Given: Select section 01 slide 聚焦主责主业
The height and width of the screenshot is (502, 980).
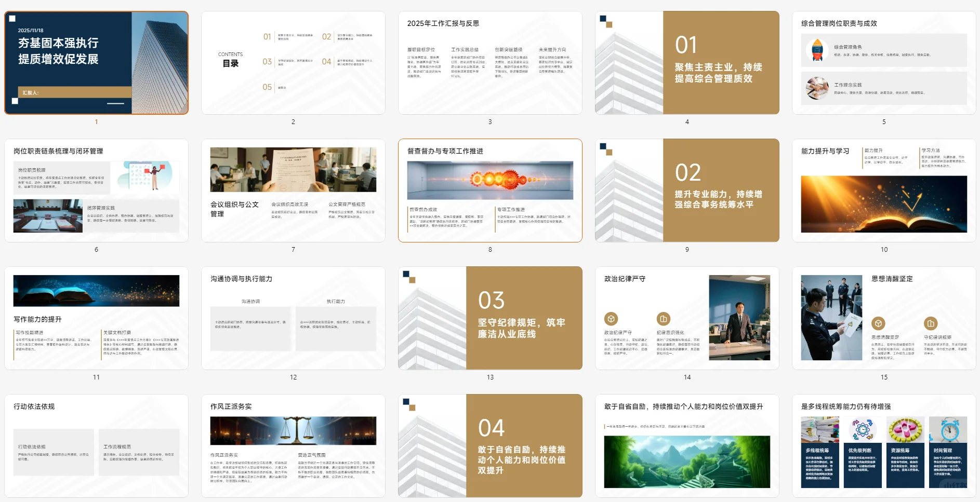Looking at the screenshot, I should [x=687, y=63].
